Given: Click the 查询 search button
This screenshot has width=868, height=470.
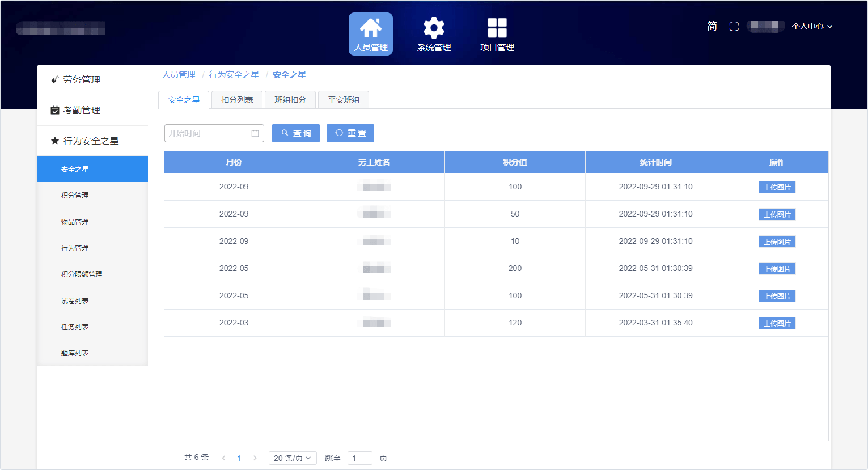Looking at the screenshot, I should click(296, 133).
